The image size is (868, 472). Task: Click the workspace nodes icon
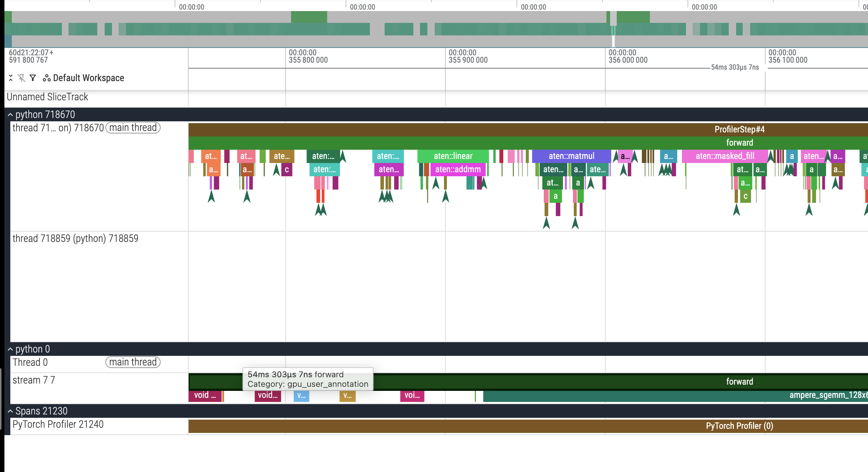click(x=46, y=78)
